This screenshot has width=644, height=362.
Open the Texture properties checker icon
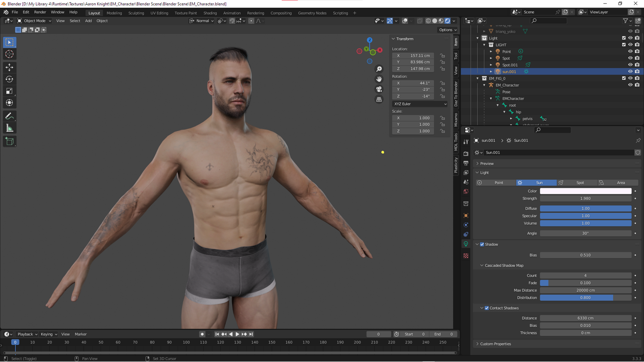tap(466, 256)
